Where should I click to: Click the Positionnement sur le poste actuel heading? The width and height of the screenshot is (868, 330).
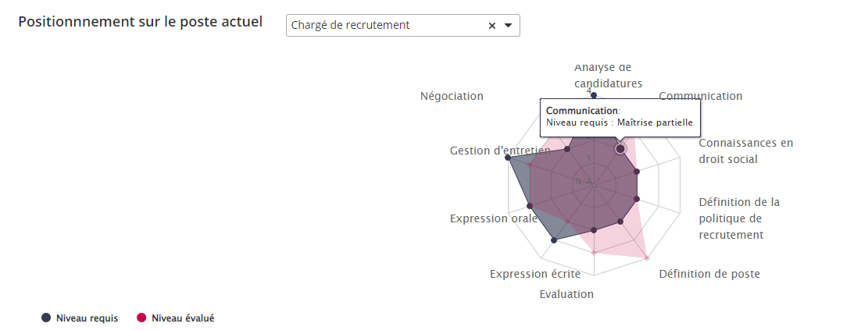tap(140, 22)
